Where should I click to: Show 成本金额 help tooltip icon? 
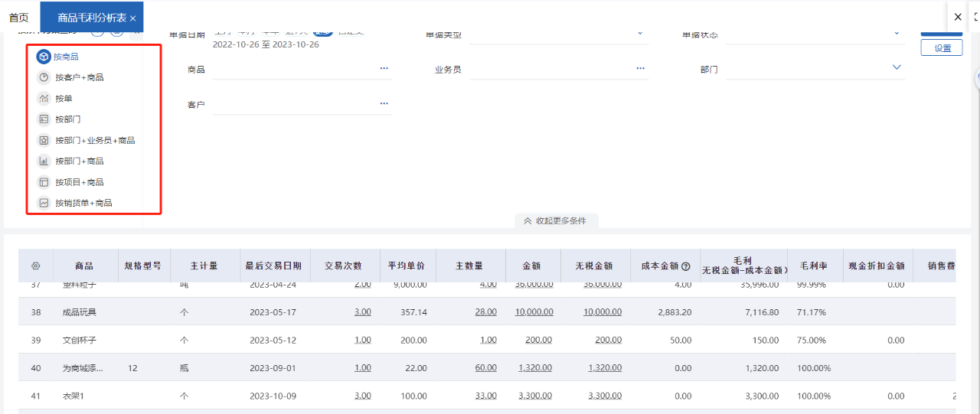[686, 266]
